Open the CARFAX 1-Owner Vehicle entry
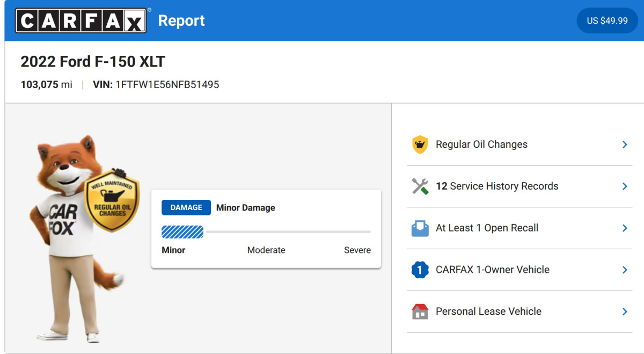The height and width of the screenshot is (354, 644). tap(519, 270)
